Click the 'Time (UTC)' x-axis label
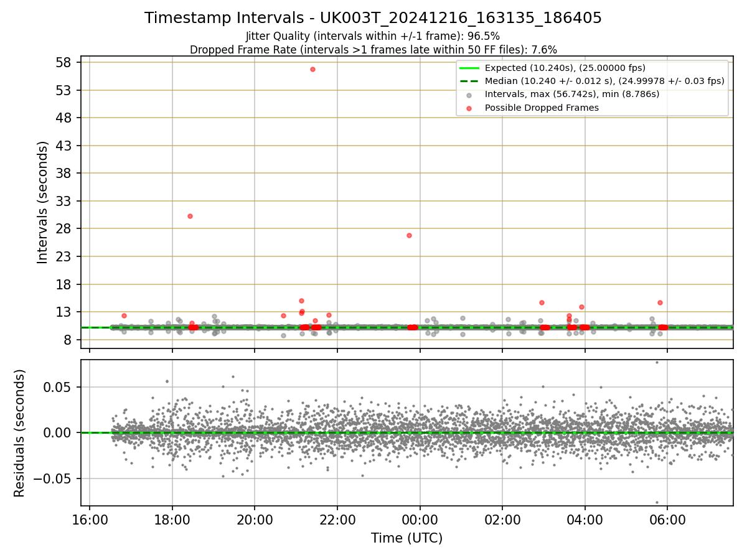The image size is (747, 560). click(406, 538)
